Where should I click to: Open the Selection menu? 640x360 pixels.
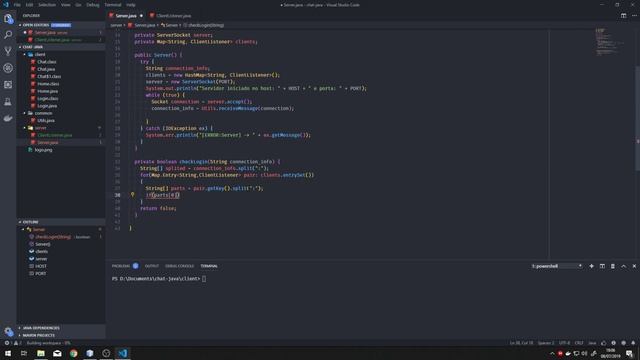(x=47, y=5)
